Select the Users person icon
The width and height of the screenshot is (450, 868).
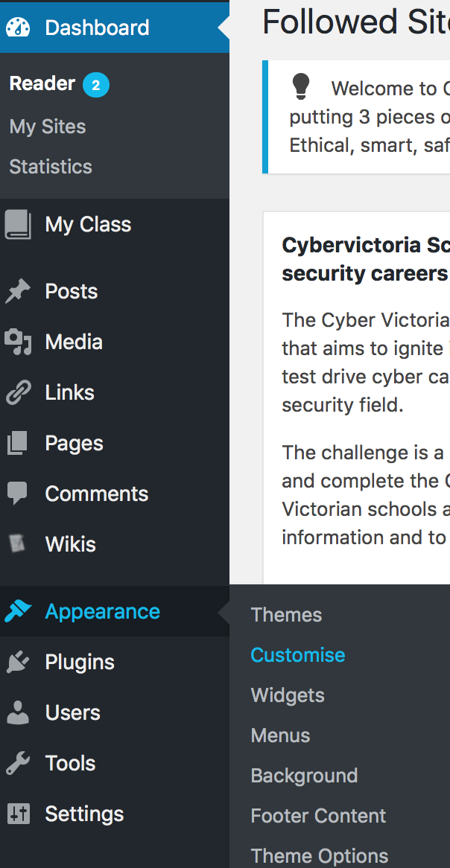18,713
